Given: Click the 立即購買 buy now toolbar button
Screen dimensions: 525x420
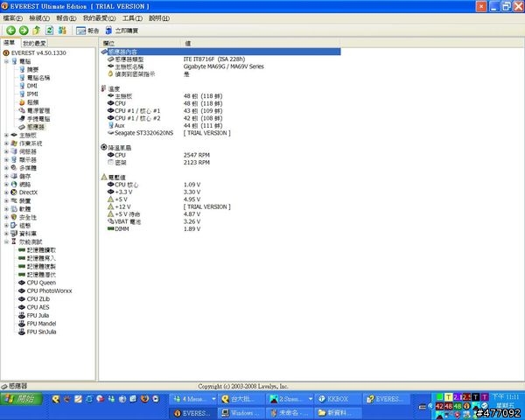Looking at the screenshot, I should point(122,31).
